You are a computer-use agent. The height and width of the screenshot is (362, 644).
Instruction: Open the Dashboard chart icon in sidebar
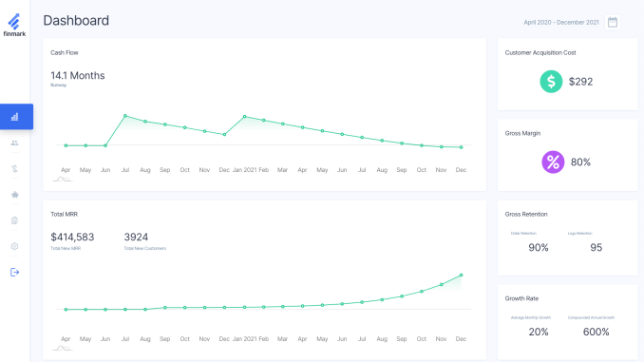tap(15, 117)
